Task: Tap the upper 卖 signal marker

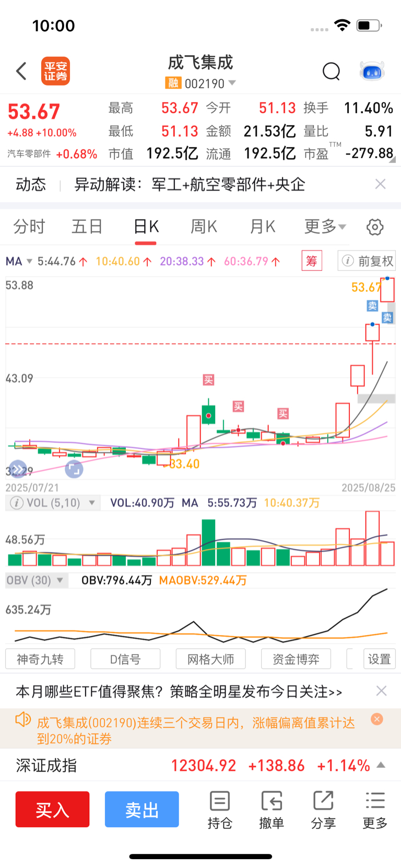Action: pyautogui.click(x=372, y=306)
